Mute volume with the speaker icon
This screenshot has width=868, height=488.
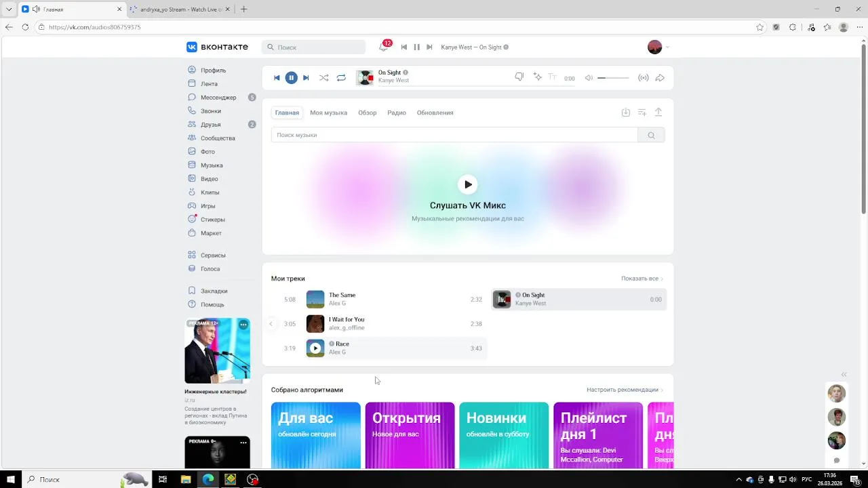[589, 78]
